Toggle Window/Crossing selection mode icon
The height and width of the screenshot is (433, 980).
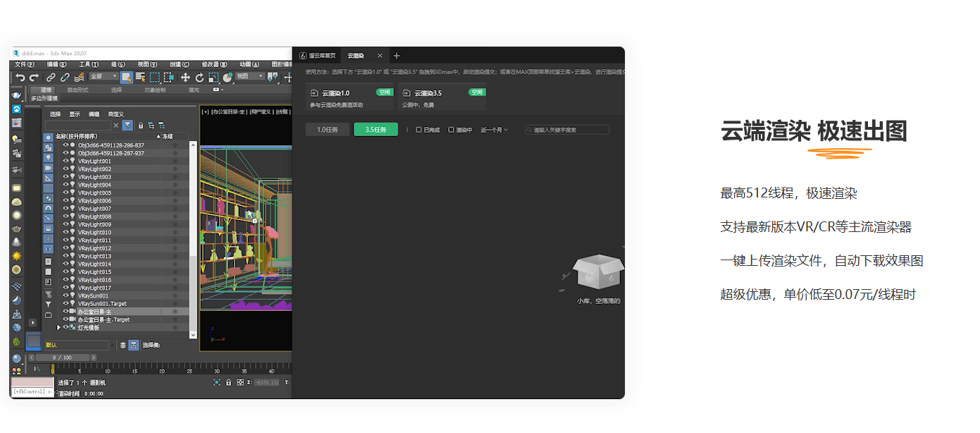(x=168, y=77)
